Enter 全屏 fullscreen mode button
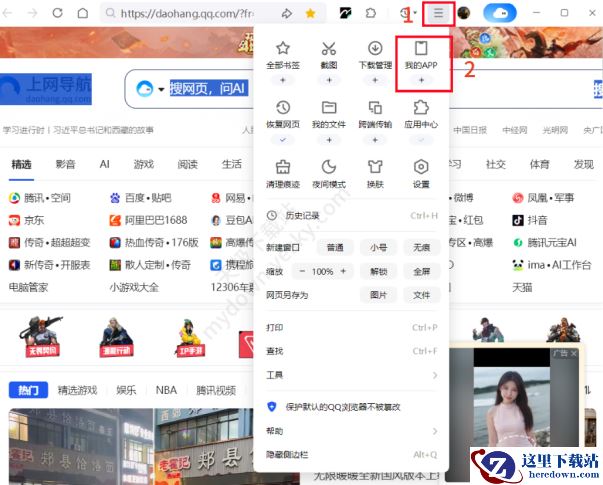Screen dimensions: 603x485 point(421,272)
